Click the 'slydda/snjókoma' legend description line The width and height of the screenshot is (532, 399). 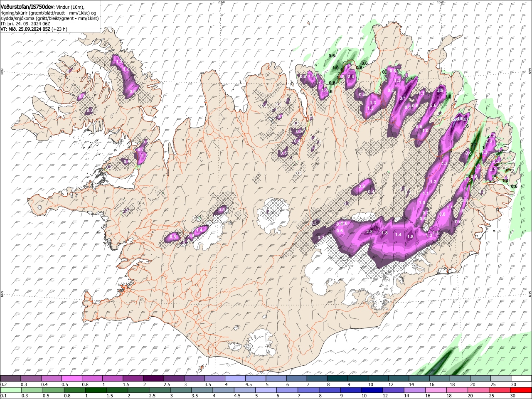pyautogui.click(x=50, y=18)
